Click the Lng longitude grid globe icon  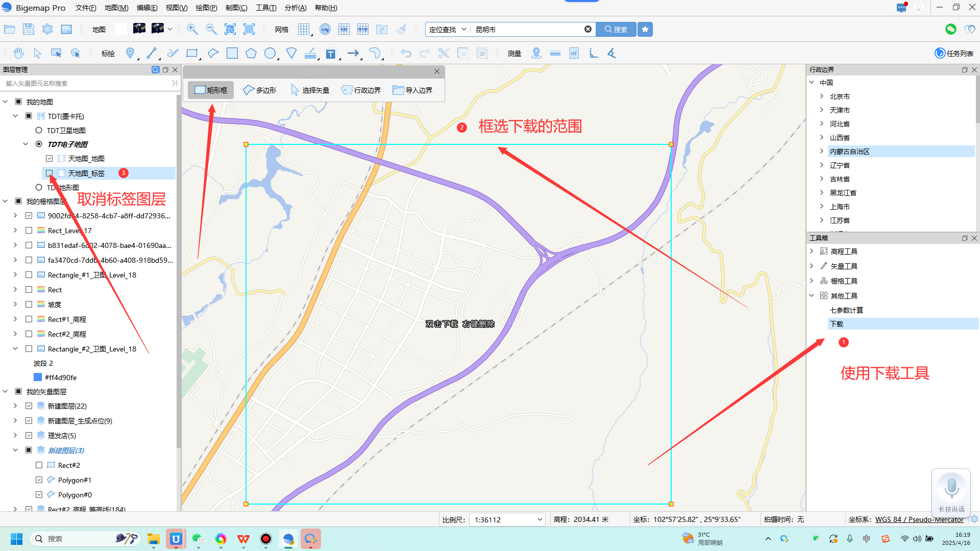325,29
